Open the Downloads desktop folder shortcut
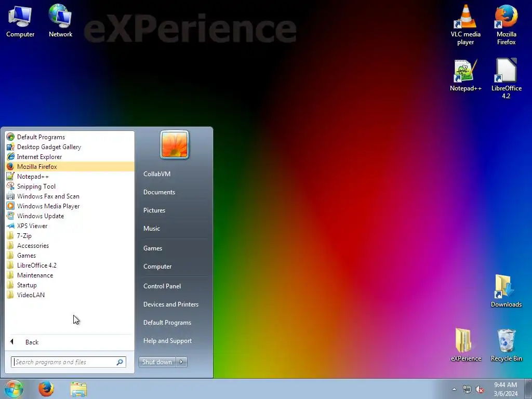 click(x=506, y=291)
